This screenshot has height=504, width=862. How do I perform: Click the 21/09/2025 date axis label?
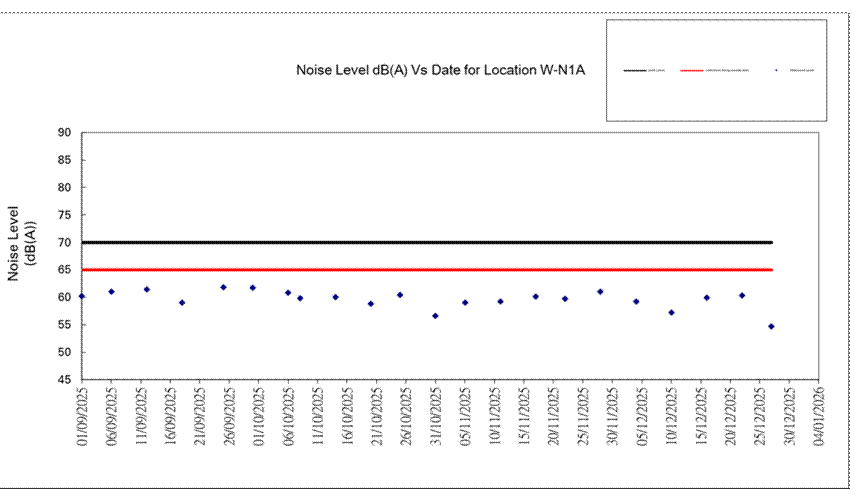pos(199,420)
